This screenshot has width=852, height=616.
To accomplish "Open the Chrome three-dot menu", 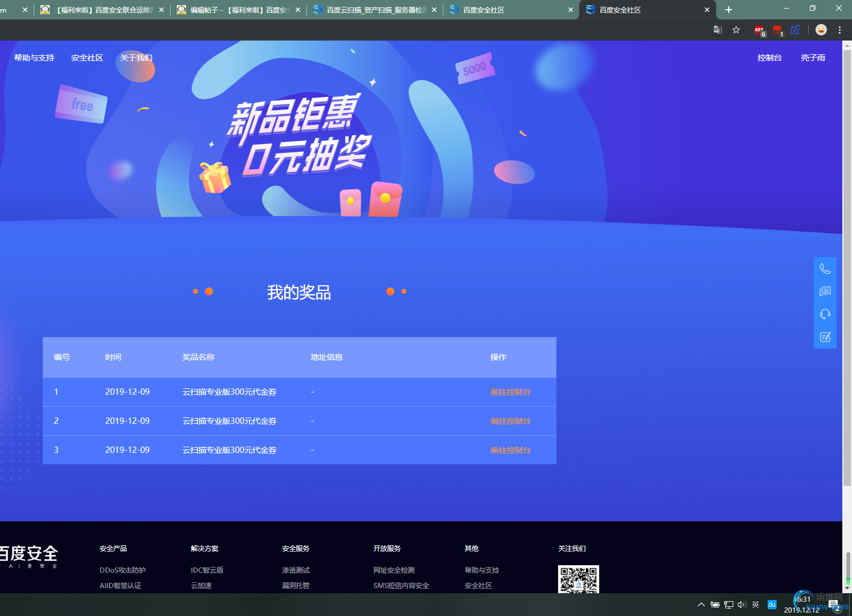I will point(839,30).
